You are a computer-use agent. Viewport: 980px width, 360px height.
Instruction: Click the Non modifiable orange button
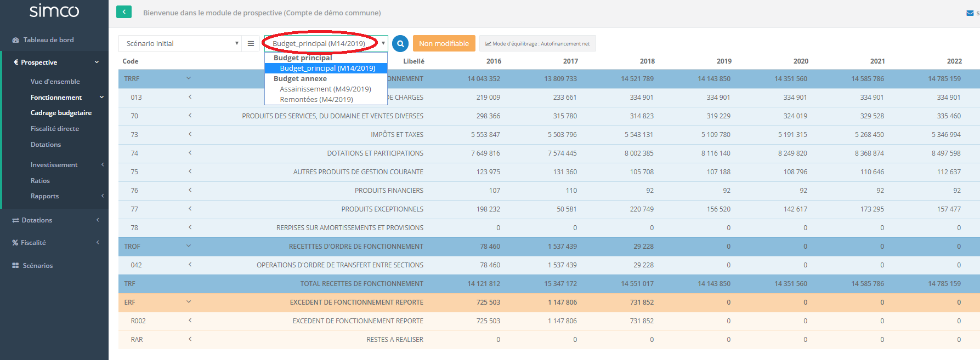click(x=444, y=43)
